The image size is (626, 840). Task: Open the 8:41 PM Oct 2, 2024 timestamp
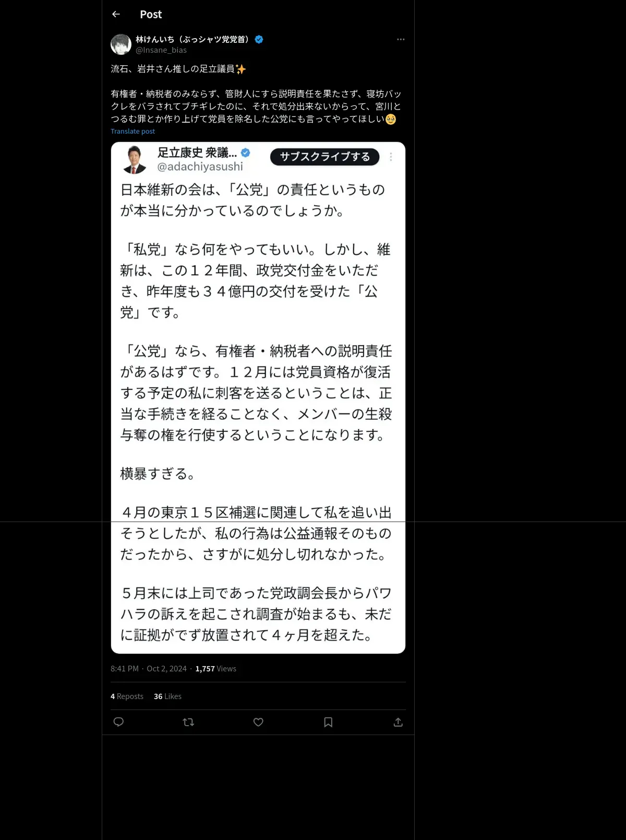click(x=149, y=669)
